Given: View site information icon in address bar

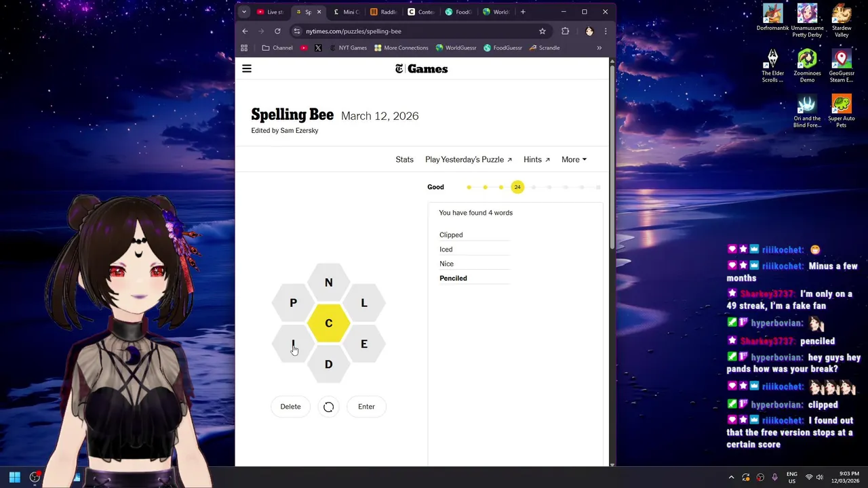Looking at the screenshot, I should pyautogui.click(x=296, y=31).
